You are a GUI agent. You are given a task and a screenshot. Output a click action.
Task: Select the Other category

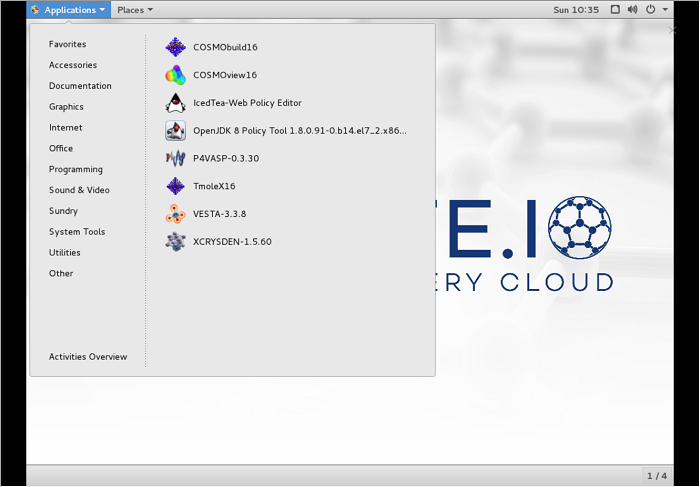tap(61, 273)
